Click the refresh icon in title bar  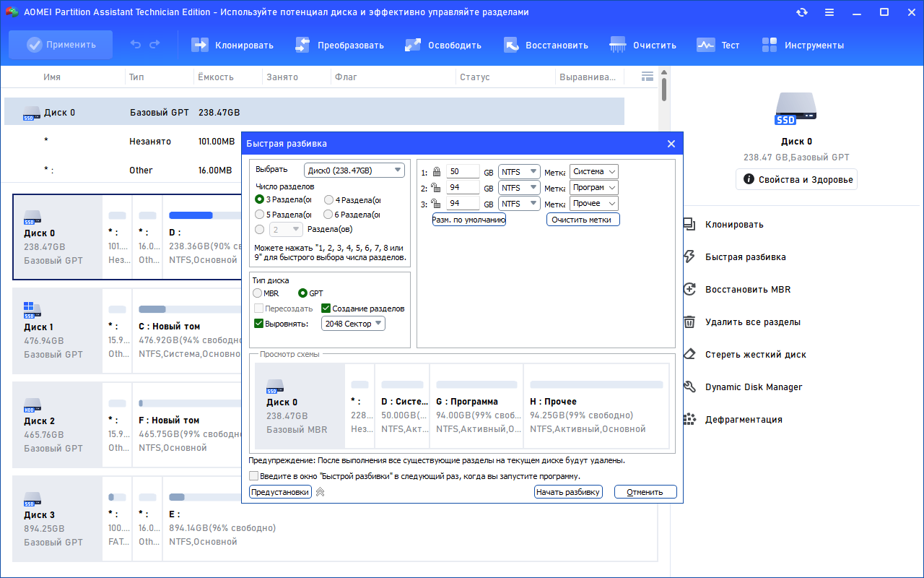tap(802, 12)
